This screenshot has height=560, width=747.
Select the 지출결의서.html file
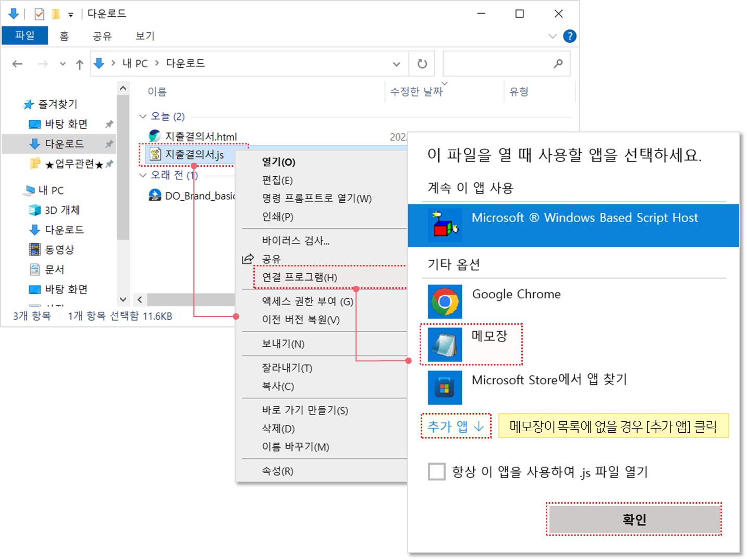[x=201, y=137]
